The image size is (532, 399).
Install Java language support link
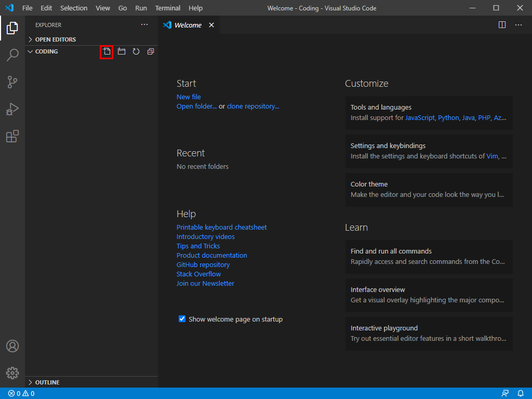(468, 118)
